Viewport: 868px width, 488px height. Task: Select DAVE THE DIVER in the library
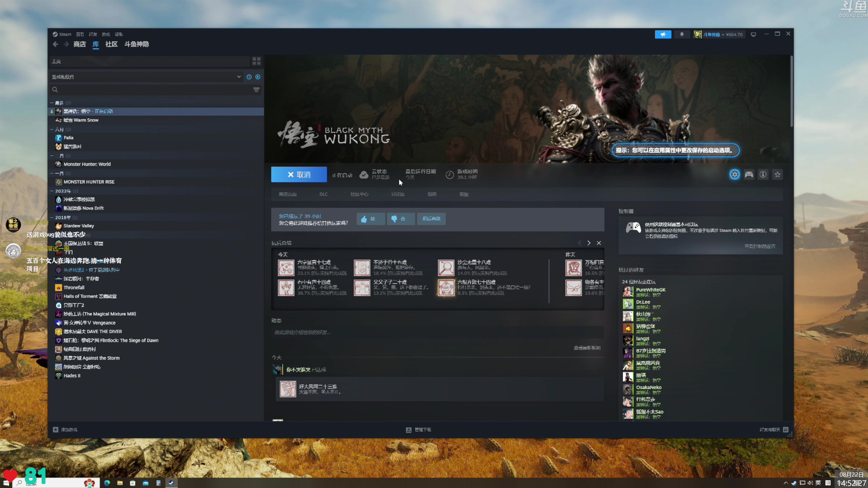(156, 331)
